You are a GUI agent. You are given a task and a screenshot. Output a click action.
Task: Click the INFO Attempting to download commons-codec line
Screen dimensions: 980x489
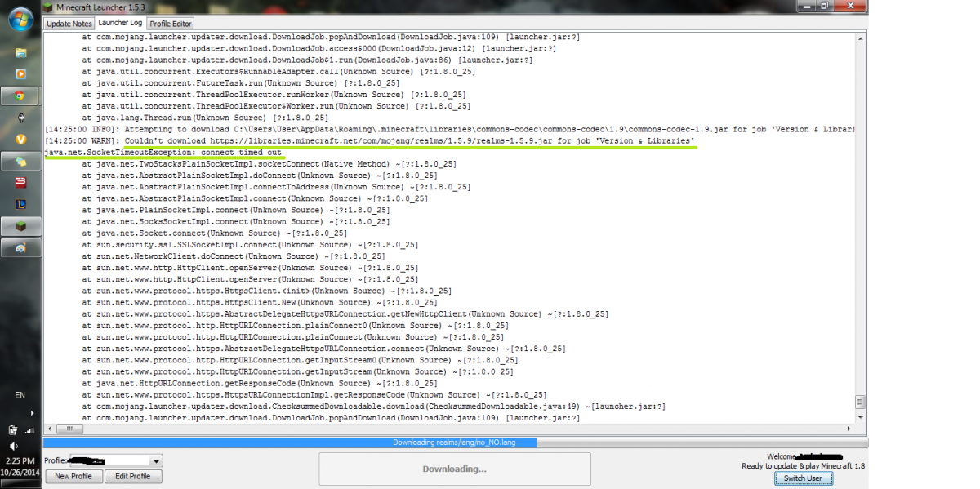coord(449,129)
